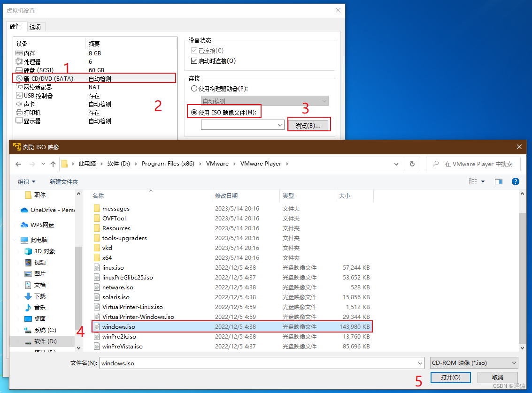Go up one folder level
The image size is (532, 393).
coord(53,164)
